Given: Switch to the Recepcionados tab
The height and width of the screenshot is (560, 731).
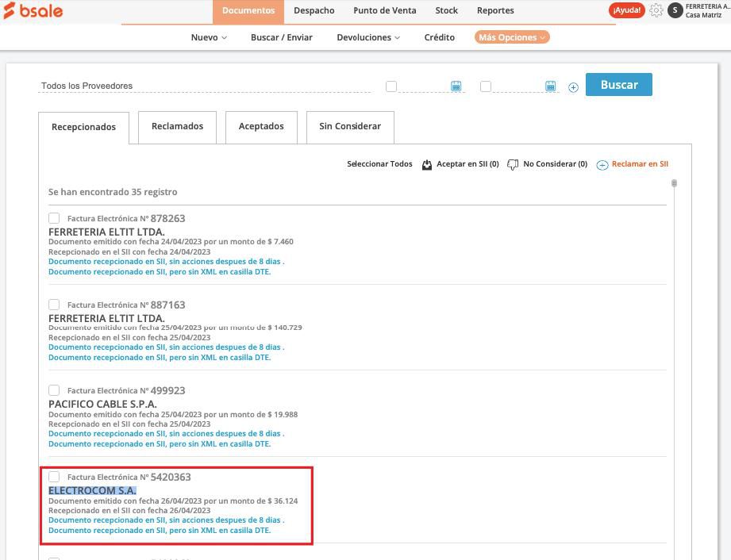Looking at the screenshot, I should point(83,128).
